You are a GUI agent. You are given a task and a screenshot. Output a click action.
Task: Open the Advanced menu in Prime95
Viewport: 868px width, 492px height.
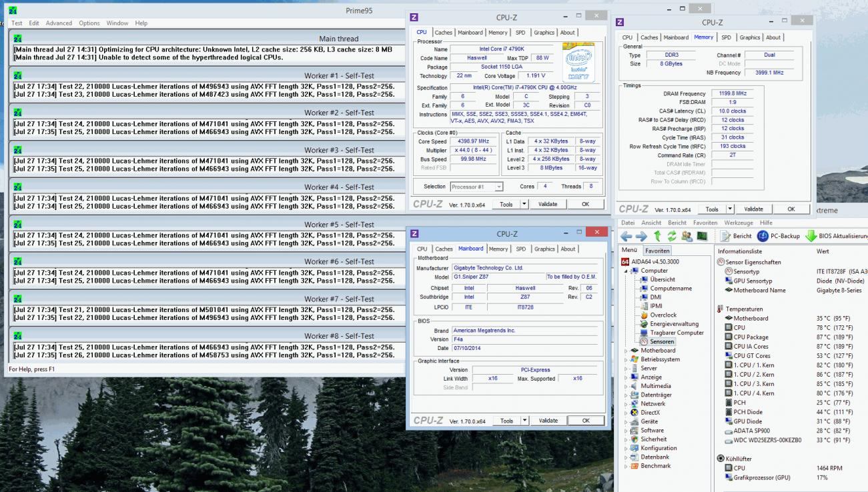(59, 23)
